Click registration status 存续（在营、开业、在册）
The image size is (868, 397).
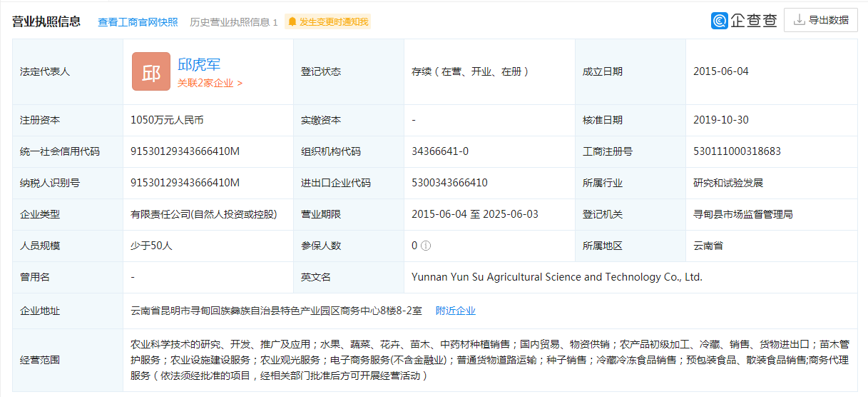tap(470, 71)
